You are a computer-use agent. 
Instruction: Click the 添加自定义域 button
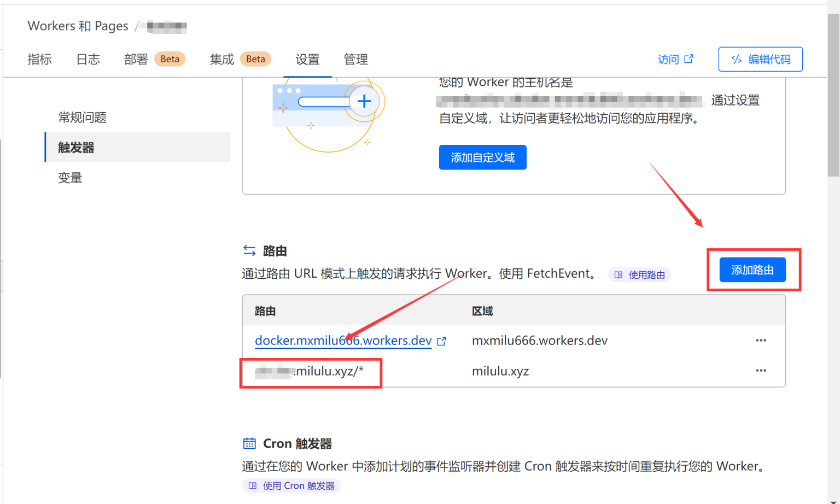(x=482, y=157)
